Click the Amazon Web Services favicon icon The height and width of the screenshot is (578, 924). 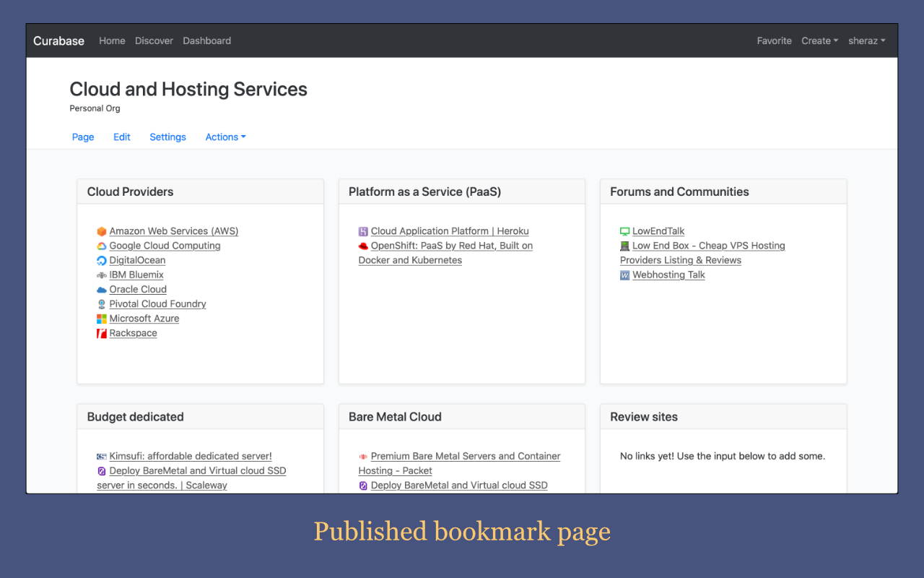point(102,232)
